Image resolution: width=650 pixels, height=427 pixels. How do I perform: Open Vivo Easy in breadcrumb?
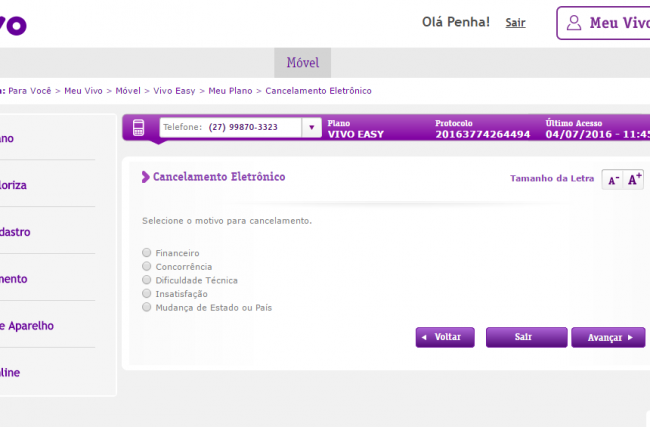pos(174,91)
